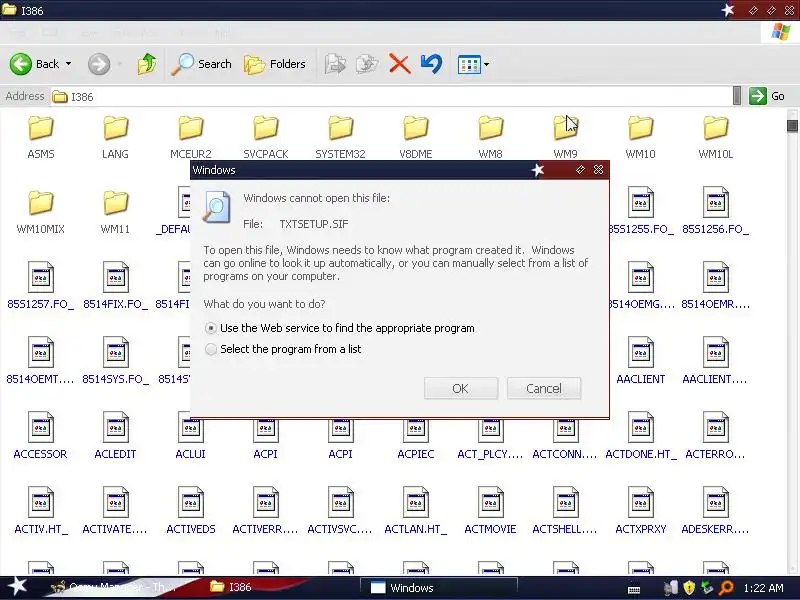Select the 8551255.FO_ file
Image resolution: width=800 pixels, height=600 pixels.
coord(640,211)
